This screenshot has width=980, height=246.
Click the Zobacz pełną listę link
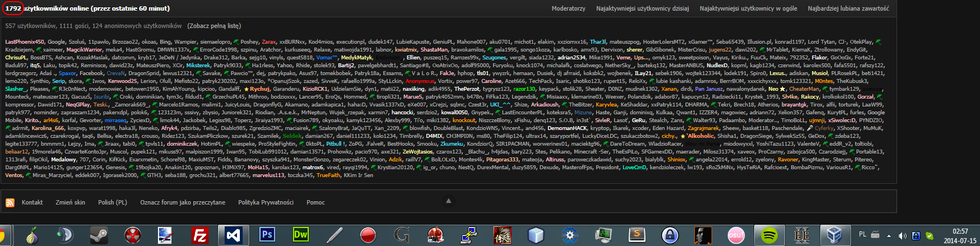[214, 26]
